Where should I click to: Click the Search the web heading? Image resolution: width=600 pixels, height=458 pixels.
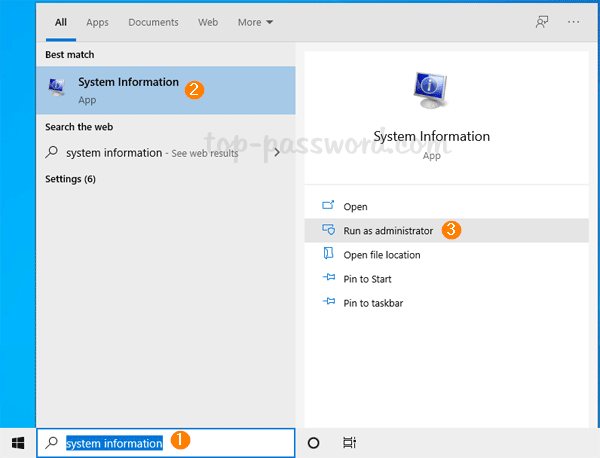[x=79, y=127]
